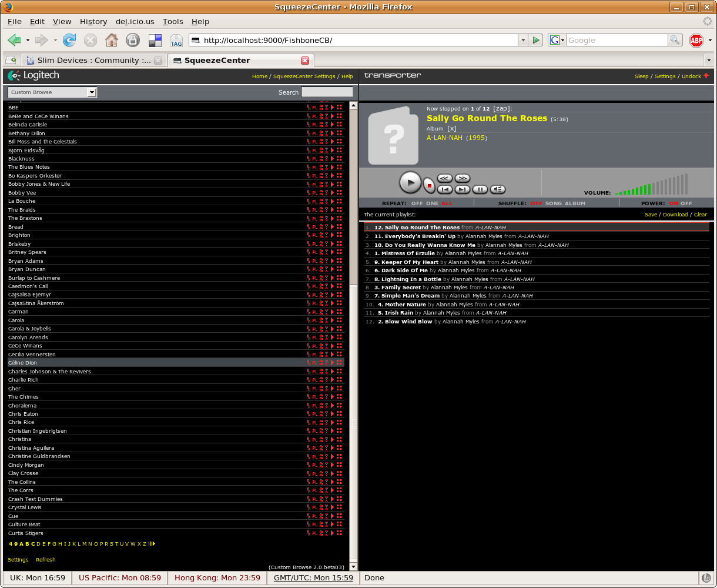The height and width of the screenshot is (588, 717).
Task: Click the Pause button in player controls
Action: 480,189
